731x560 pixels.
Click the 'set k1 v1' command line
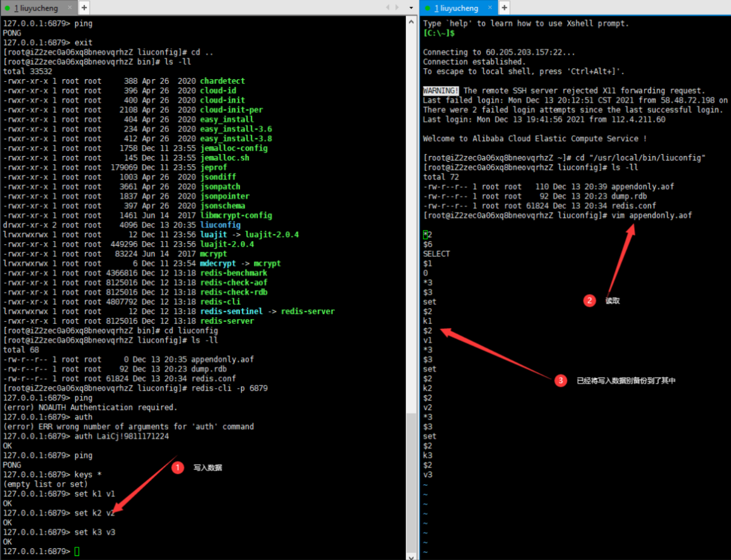tap(59, 494)
